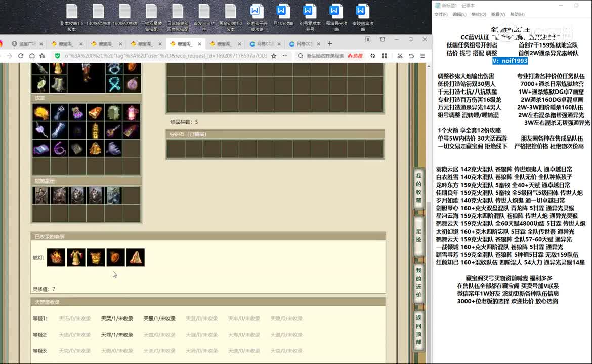
Task: Click Notepad line starting 踏雪寻芳 159克金混队
Action: point(507,255)
